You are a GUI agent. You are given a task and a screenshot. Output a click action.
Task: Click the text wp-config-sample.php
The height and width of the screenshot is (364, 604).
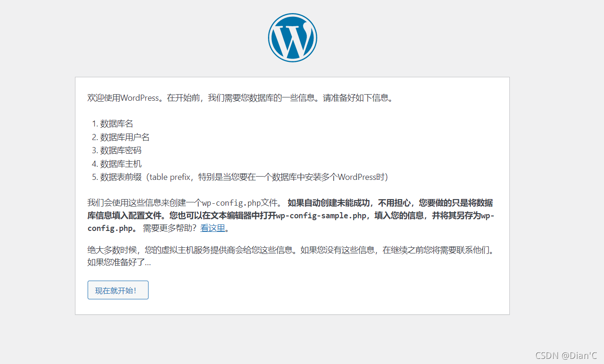click(321, 216)
